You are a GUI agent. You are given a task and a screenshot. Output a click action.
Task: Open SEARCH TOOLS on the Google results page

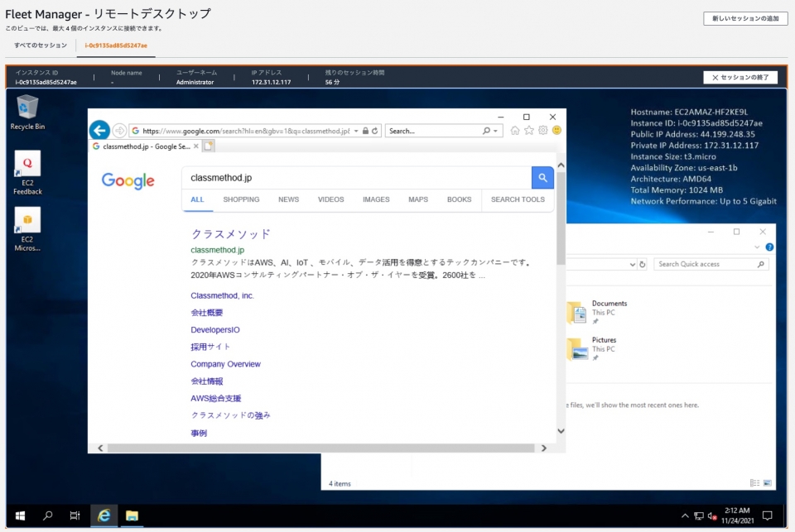coord(518,199)
